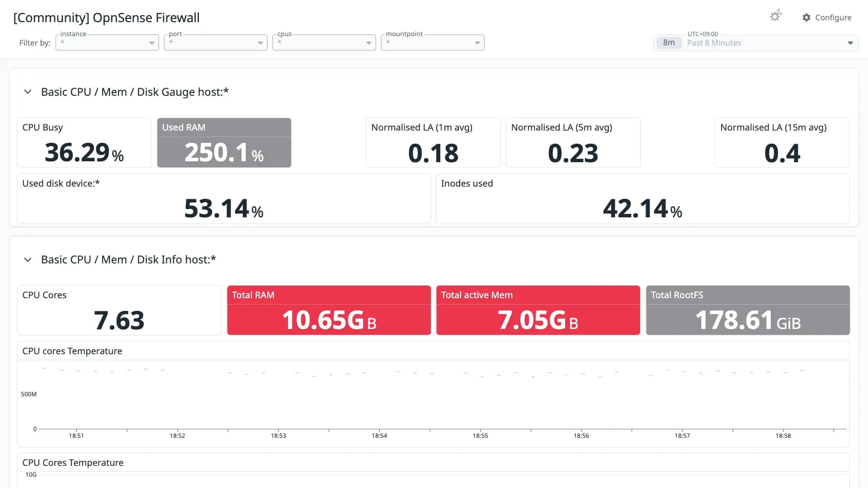
Task: Click the Normalised LA (15m avg) value 0.4
Action: tap(782, 153)
